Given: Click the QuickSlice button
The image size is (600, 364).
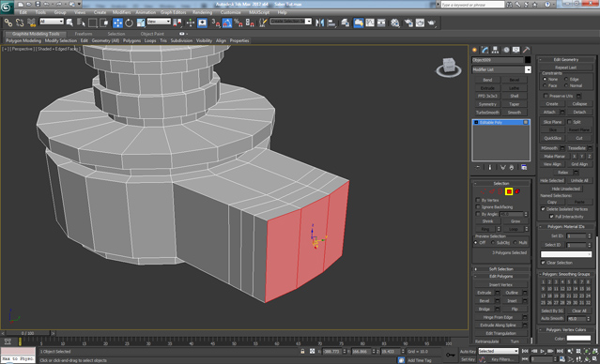Looking at the screenshot, I should pos(552,138).
